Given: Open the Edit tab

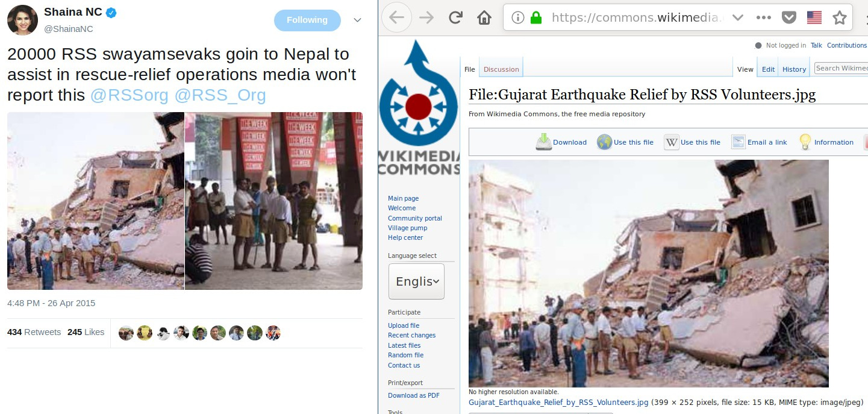Looking at the screenshot, I should pos(768,69).
